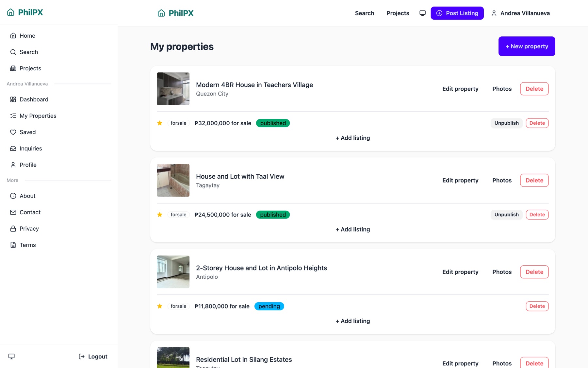
Task: Click the green published badge for Teachers Village
Action: 273,123
